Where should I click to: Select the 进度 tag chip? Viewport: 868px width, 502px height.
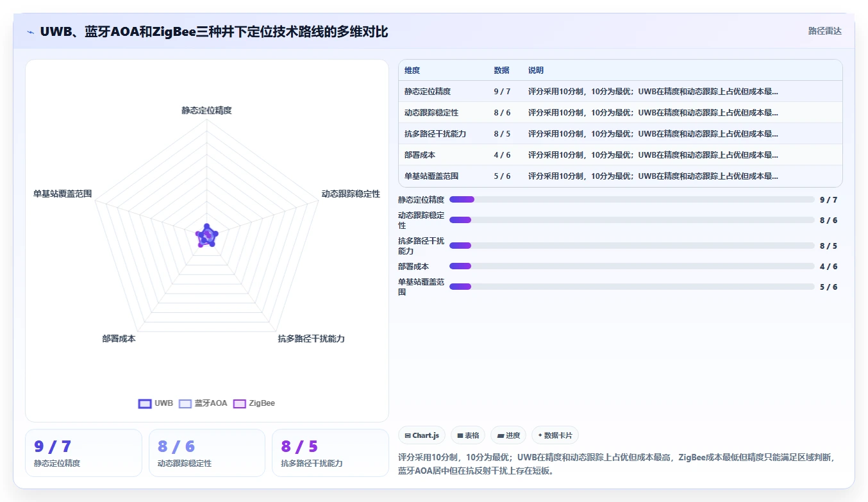click(508, 435)
